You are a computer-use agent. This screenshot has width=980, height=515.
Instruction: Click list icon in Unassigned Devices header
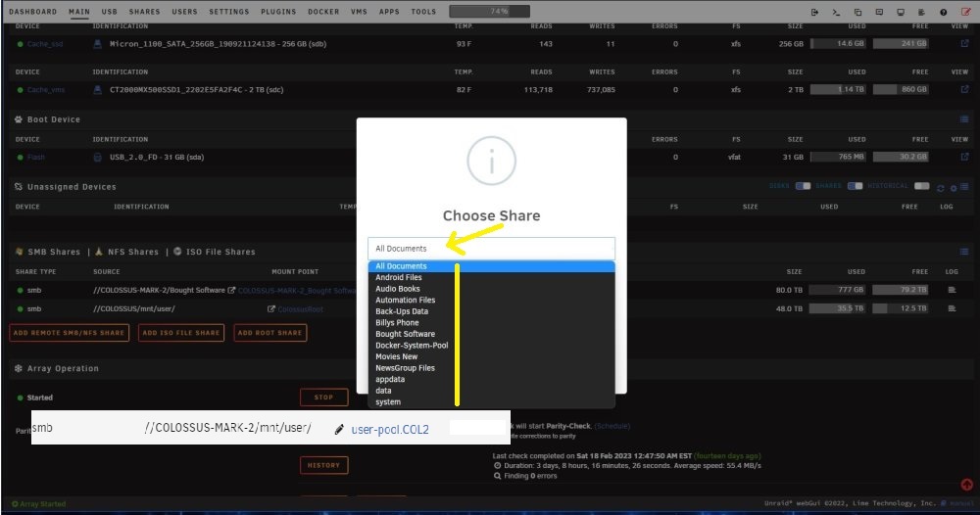click(964, 187)
